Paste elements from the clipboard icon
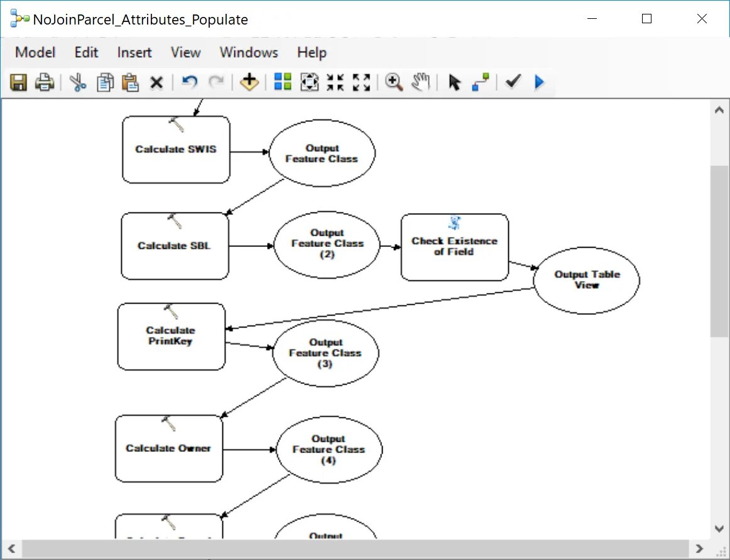The width and height of the screenshot is (730, 560). (x=131, y=82)
